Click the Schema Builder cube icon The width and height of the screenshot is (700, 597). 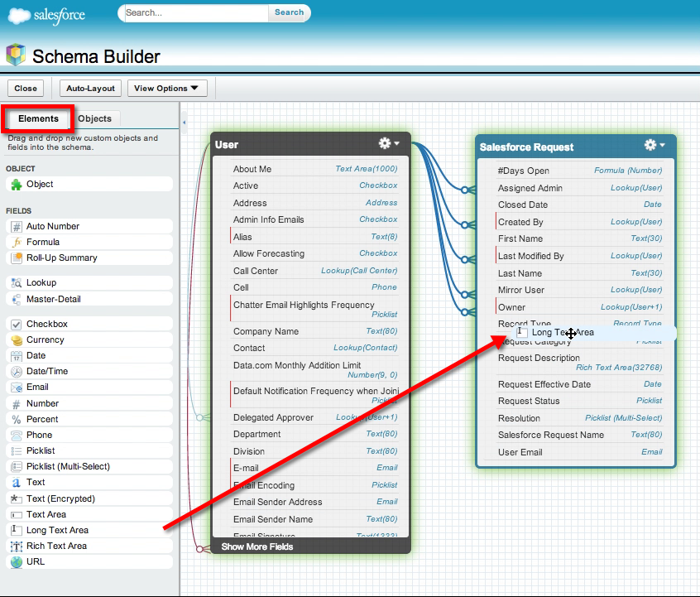tap(16, 55)
